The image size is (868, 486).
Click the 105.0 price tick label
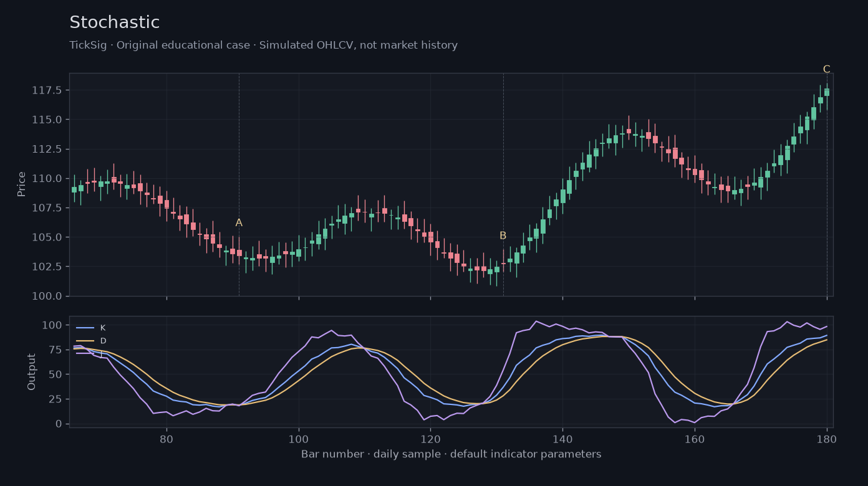coord(47,237)
